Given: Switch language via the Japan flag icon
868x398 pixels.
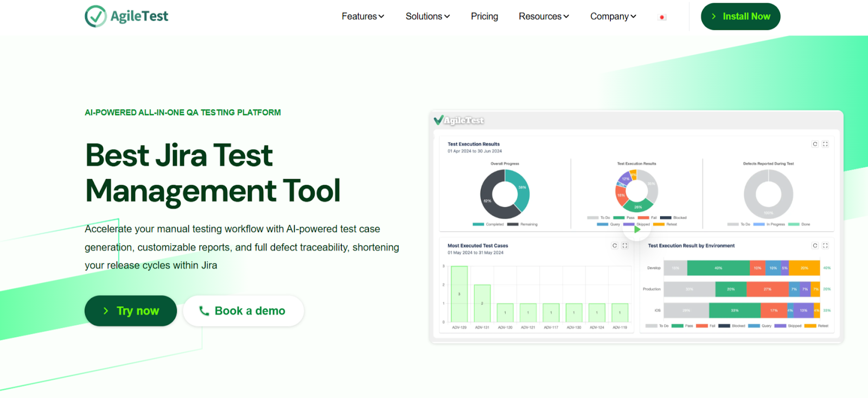Looking at the screenshot, I should [x=662, y=17].
